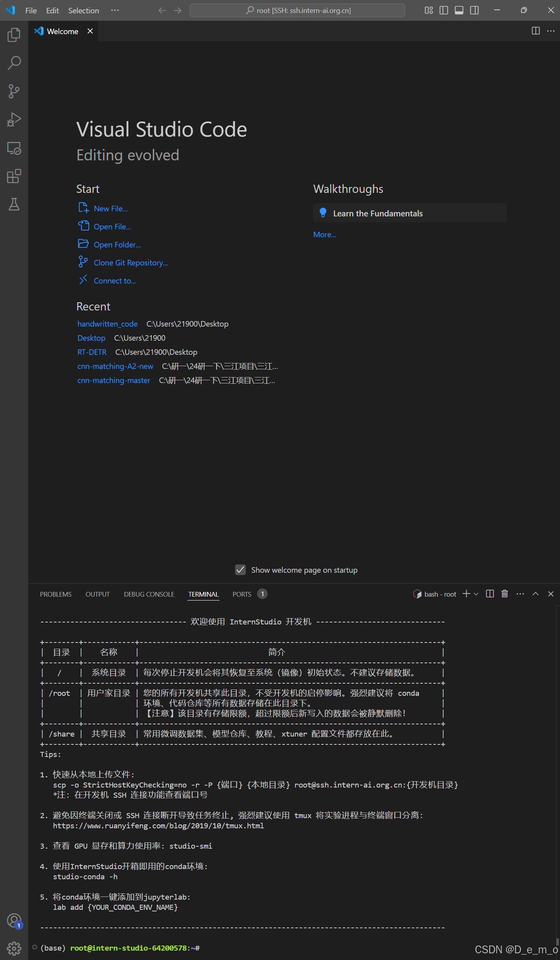Open recent folder cnn-matching-master
Image resolution: width=560 pixels, height=960 pixels.
point(114,380)
